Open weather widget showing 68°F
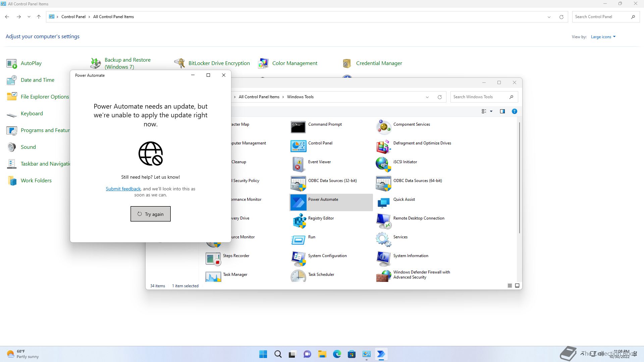The width and height of the screenshot is (644, 362). 23,354
